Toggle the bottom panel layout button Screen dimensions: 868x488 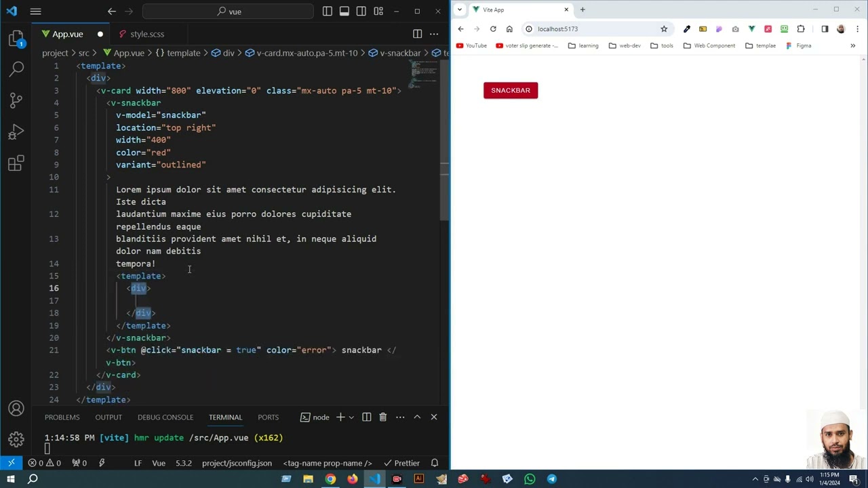pos(344,11)
